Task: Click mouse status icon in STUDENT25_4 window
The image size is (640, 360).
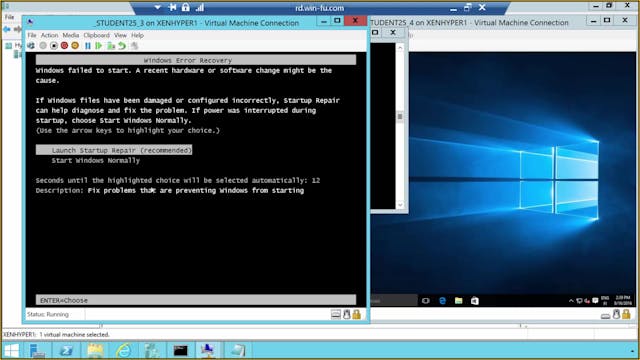Action: [616, 314]
